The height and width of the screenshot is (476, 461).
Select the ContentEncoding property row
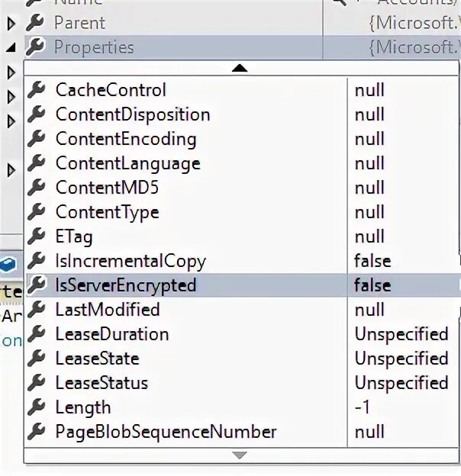coord(126,139)
